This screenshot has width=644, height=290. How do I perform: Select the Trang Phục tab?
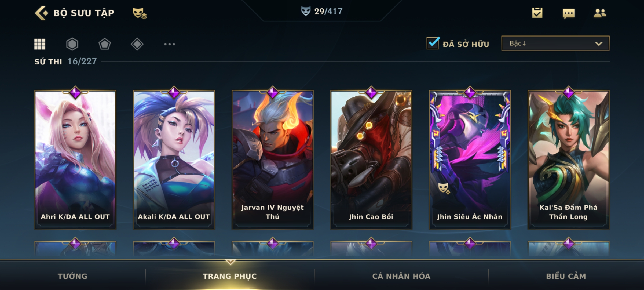[230, 276]
